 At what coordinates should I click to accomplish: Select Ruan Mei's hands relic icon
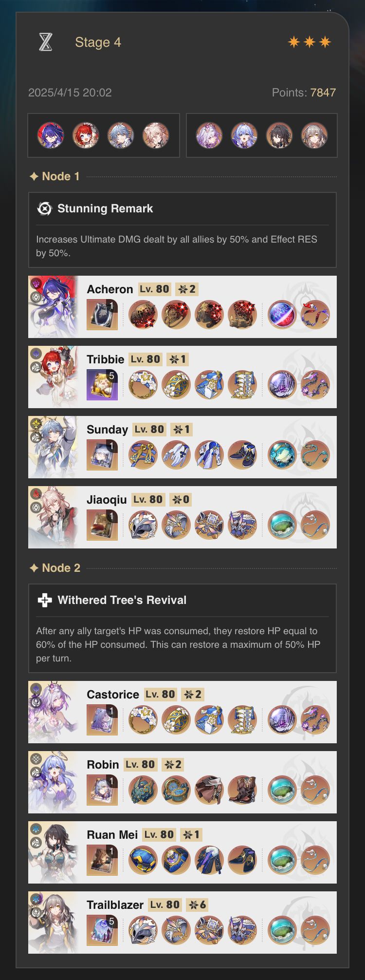pos(176,860)
